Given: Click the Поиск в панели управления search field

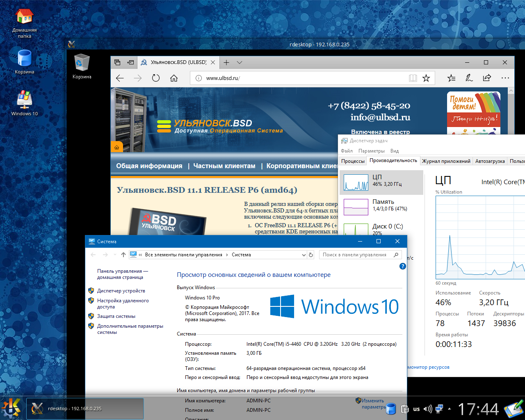Looking at the screenshot, I should click(357, 255).
